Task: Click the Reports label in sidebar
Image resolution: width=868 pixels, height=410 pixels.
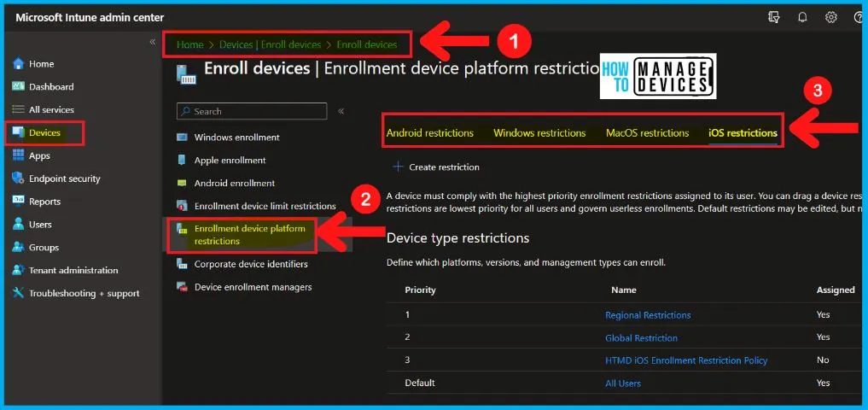Action: (x=44, y=201)
